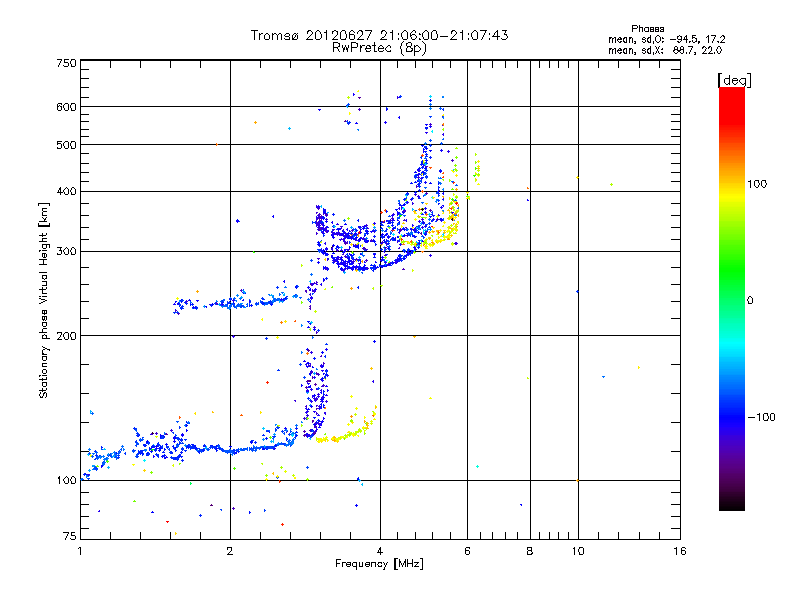
Task: Click y-axis tick label '400'
Action: [66, 192]
